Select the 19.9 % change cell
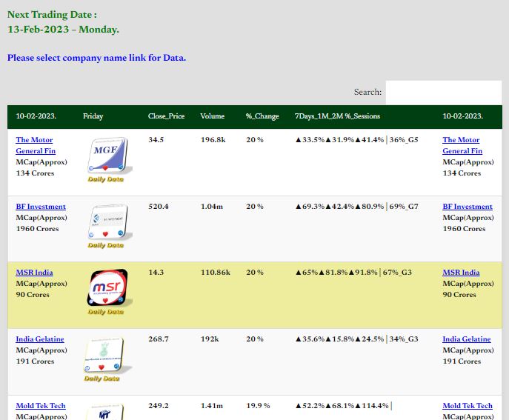Viewport: 509px width, 420px height. 258,405
